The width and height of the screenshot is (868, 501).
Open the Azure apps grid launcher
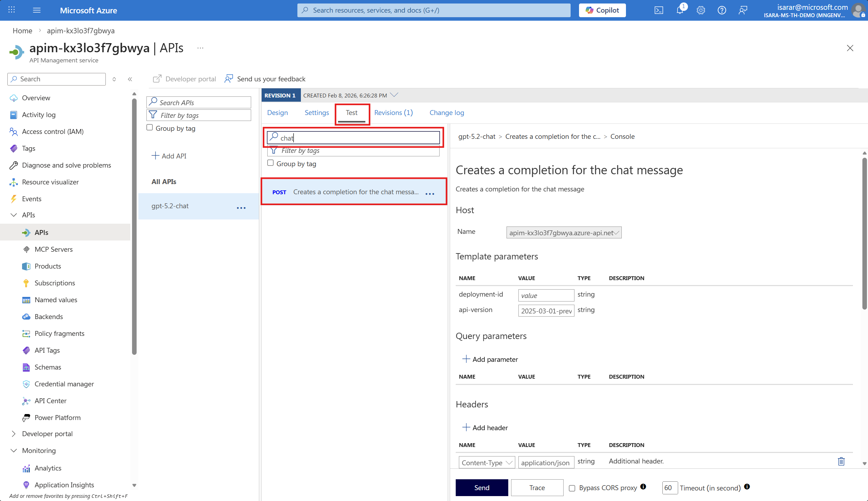[x=12, y=10]
